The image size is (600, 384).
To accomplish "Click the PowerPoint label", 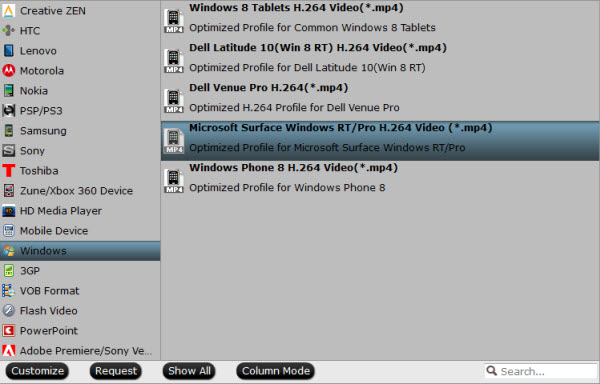I will point(49,330).
